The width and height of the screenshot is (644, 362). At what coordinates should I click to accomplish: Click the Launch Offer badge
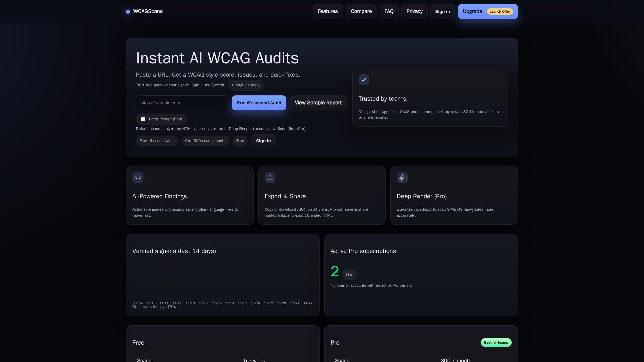pyautogui.click(x=500, y=12)
